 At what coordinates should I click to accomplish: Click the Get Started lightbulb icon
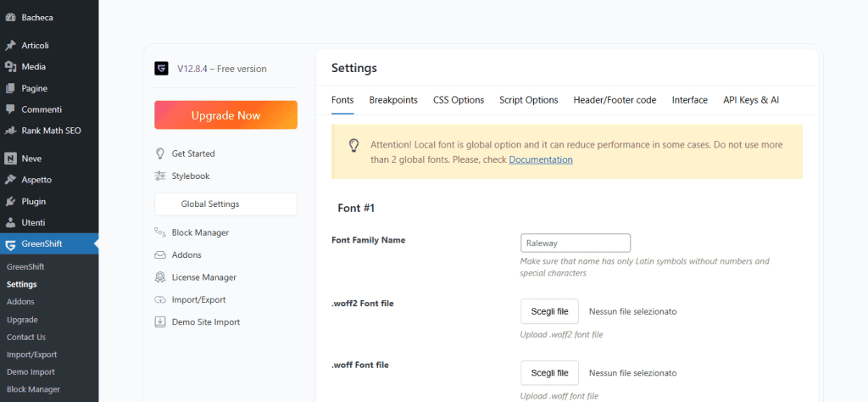pyautogui.click(x=160, y=154)
